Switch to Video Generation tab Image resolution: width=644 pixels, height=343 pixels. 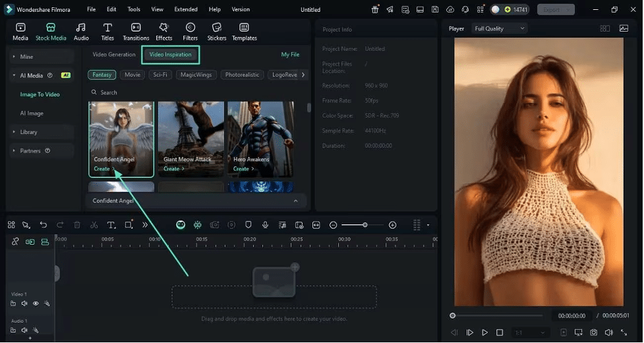click(x=114, y=54)
